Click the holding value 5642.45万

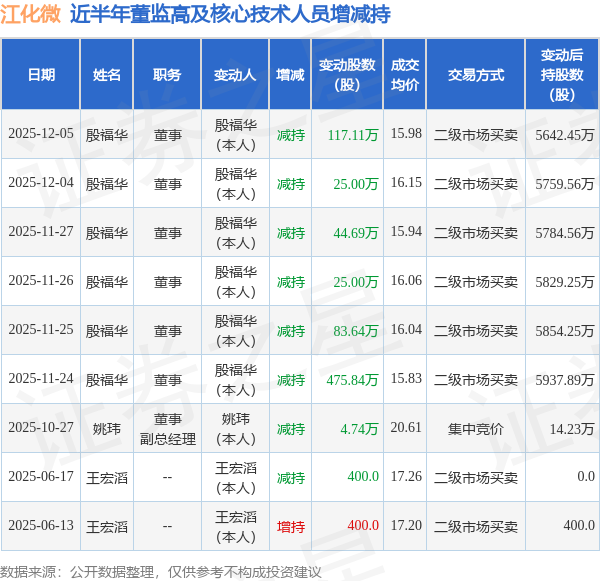565,135
